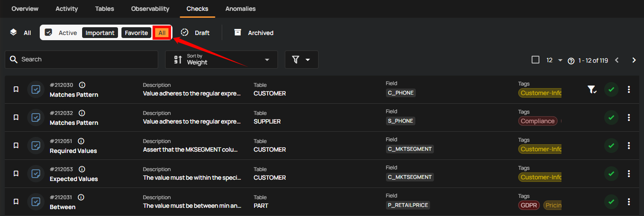Viewport: 644px width, 216px height.
Task: Click Customer-Info tag on #212053 row
Action: point(540,177)
